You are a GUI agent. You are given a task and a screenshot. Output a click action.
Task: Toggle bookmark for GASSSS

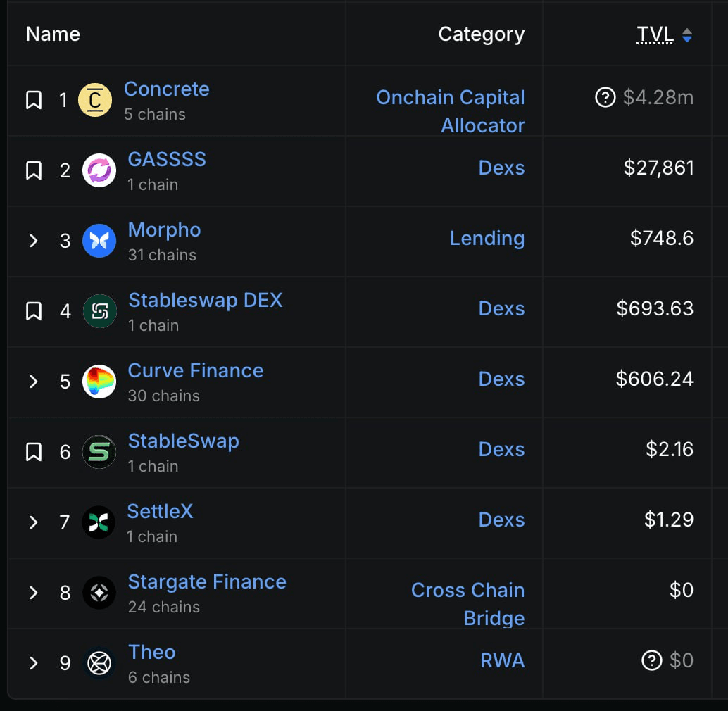click(34, 170)
